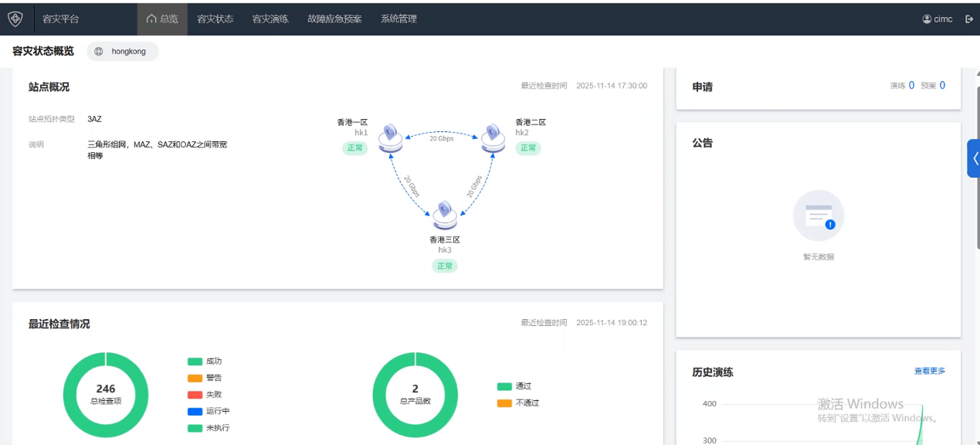Toggle the 警告 legend entry
The image size is (980, 445).
point(205,379)
